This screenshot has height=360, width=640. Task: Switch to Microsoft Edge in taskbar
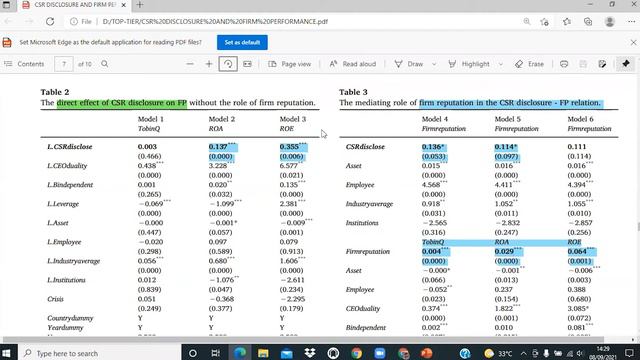(x=239, y=353)
